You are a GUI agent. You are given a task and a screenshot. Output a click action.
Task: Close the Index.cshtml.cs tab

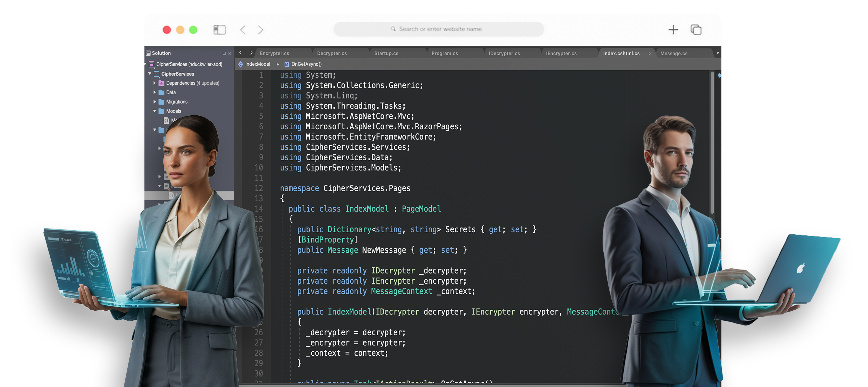[650, 53]
